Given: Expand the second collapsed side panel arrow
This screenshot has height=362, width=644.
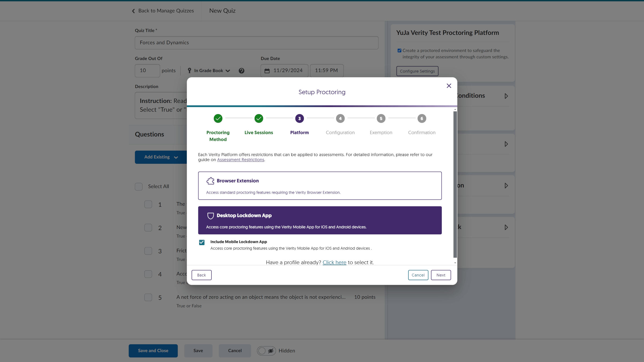Looking at the screenshot, I should [506, 144].
